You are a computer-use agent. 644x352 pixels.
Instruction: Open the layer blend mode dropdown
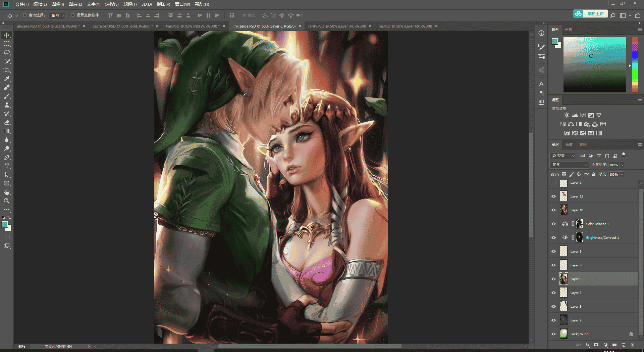[569, 165]
